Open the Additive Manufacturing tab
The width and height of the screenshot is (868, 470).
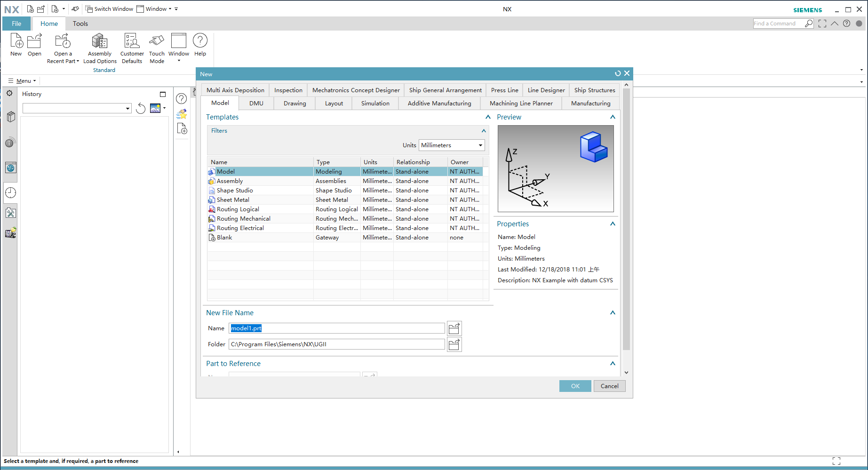coord(439,104)
